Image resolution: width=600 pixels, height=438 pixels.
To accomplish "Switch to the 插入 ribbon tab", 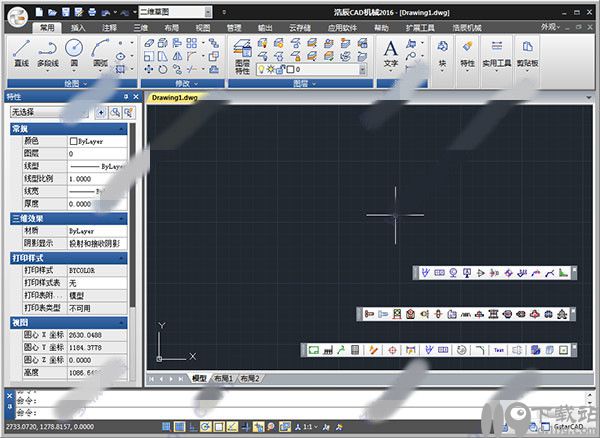I will (78, 28).
